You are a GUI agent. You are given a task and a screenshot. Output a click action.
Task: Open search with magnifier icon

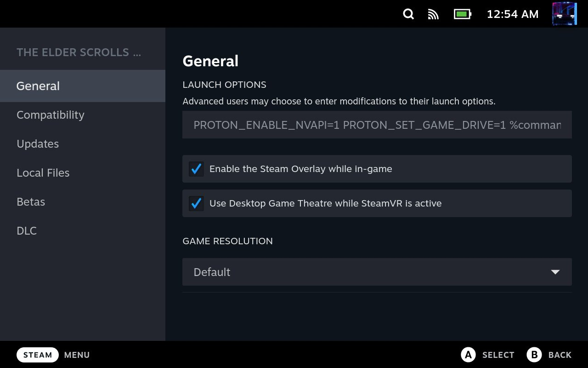pos(408,14)
